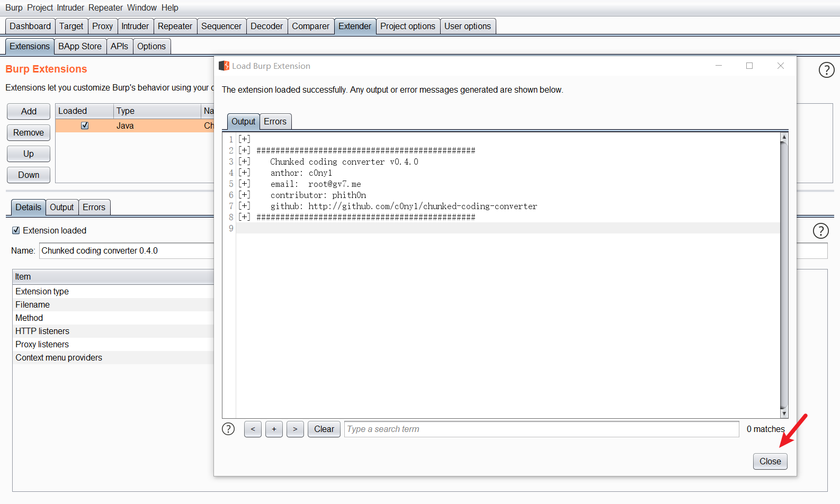
Task: Select the Output tab in the dialog
Action: coord(243,121)
